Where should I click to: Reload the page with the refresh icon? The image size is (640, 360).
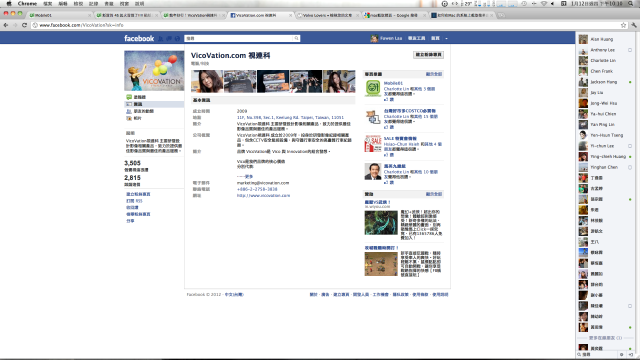click(24, 25)
